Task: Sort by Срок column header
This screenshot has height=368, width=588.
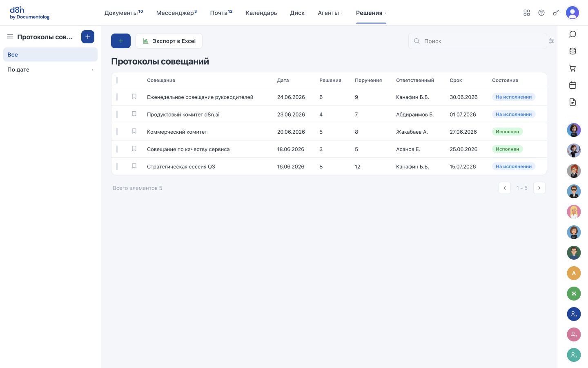Action: (x=456, y=81)
